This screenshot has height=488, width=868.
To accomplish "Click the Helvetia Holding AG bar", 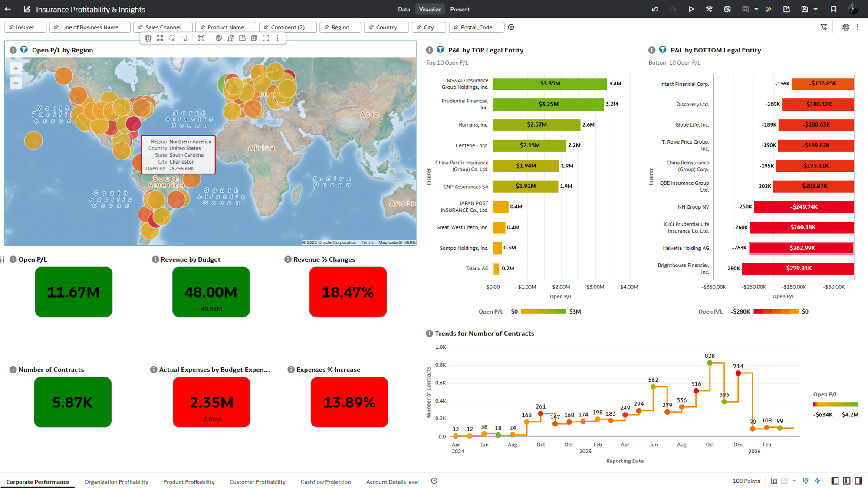I will click(x=801, y=248).
